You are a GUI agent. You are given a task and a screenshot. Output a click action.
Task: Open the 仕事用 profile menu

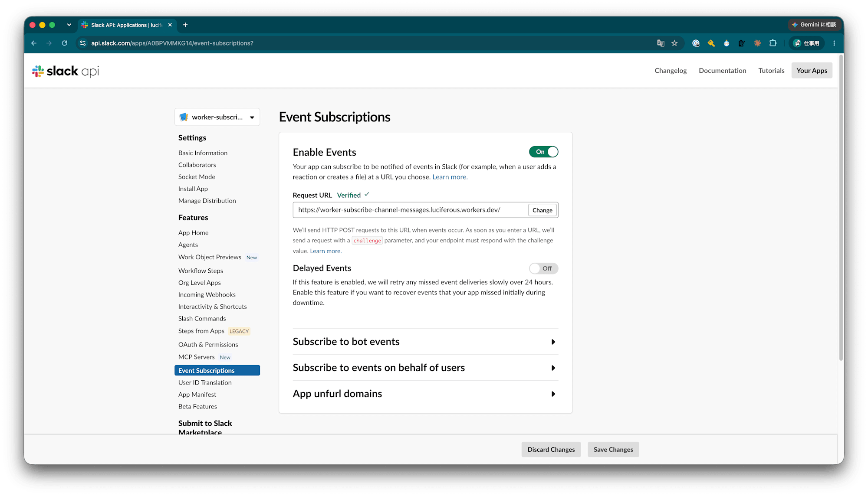pos(806,43)
